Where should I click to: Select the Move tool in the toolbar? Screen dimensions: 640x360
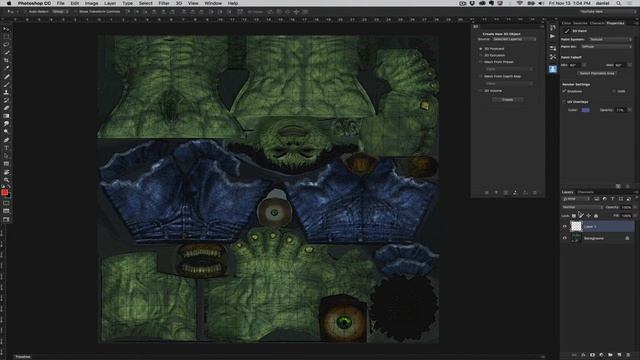[6, 29]
